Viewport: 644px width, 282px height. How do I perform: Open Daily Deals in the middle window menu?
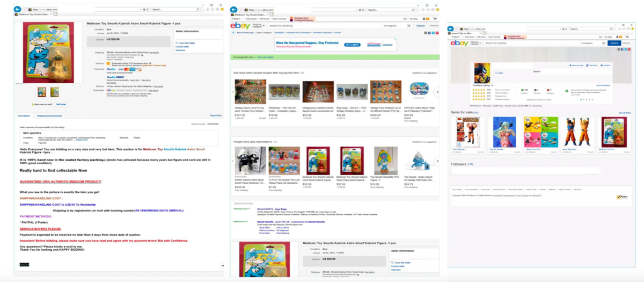click(x=251, y=19)
